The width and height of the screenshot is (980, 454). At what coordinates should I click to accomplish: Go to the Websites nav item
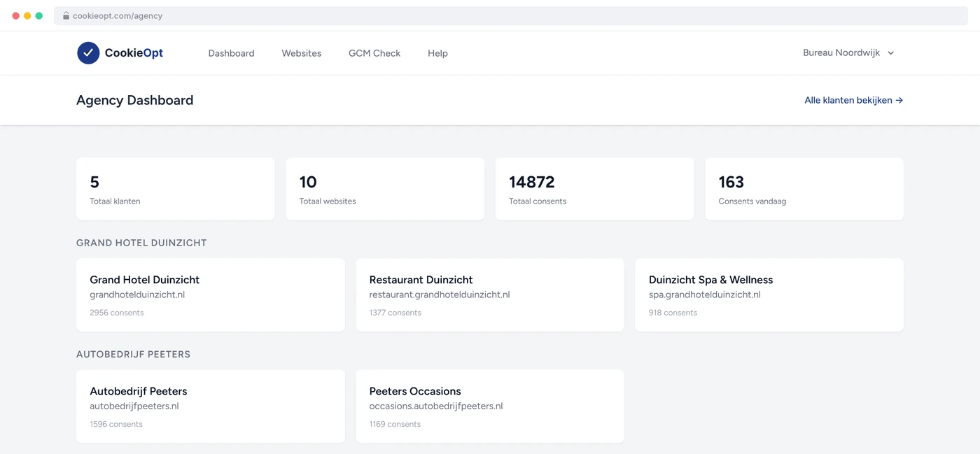tap(302, 53)
